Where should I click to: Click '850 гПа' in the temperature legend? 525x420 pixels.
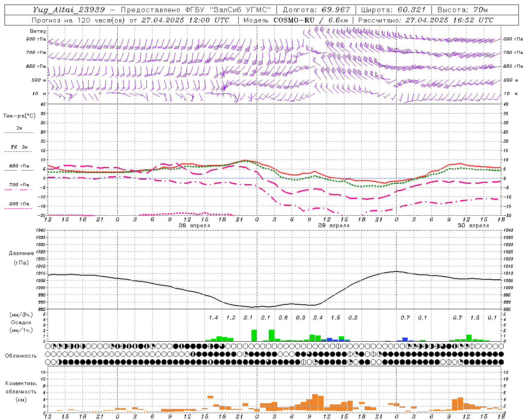tap(19, 166)
